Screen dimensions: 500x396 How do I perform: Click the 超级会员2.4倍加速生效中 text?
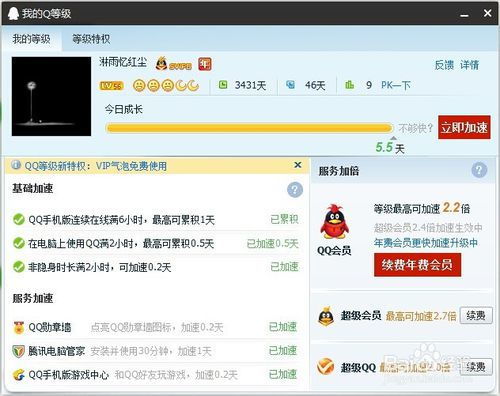(428, 228)
